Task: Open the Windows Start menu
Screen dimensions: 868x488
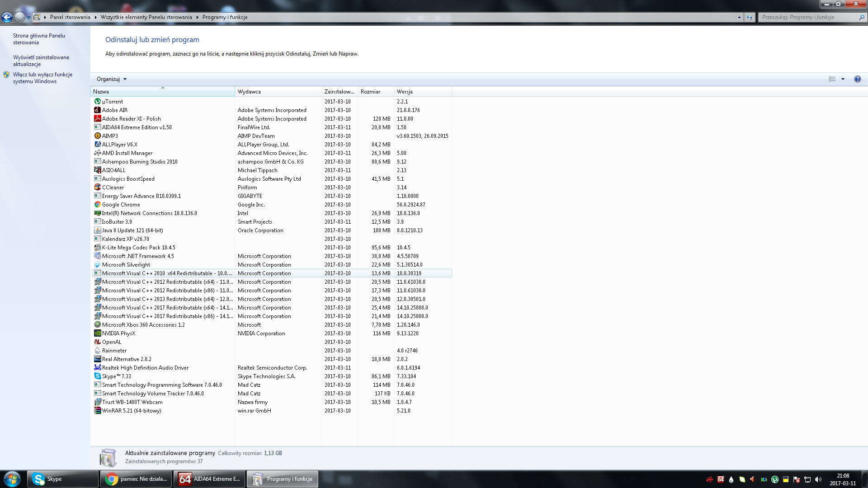Action: click(x=12, y=479)
